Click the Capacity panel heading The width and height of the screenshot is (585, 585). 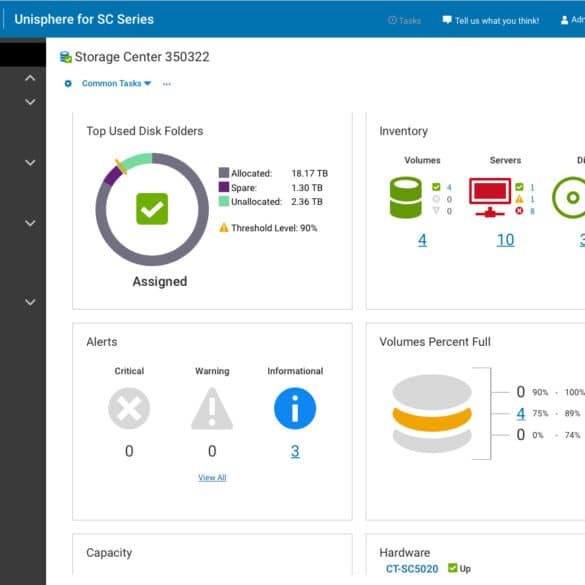point(109,553)
